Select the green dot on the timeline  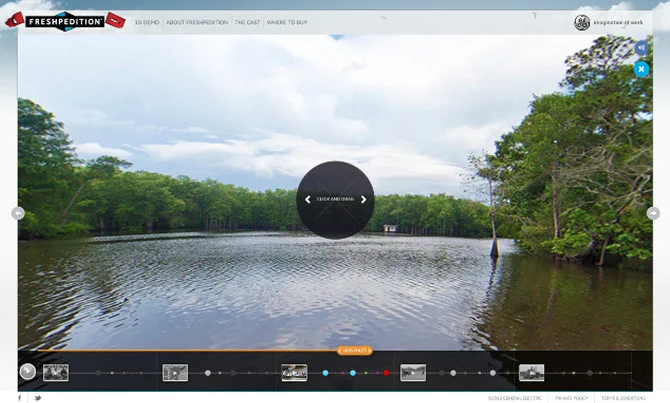coord(366,373)
